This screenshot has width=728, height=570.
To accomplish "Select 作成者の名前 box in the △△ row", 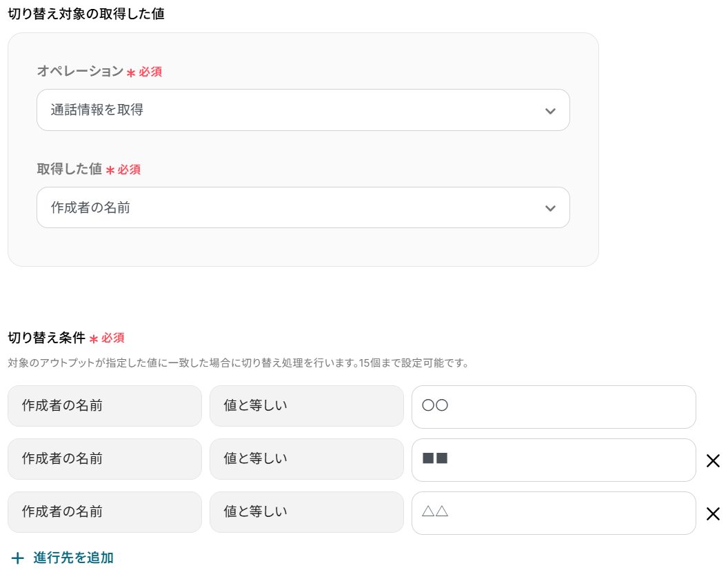I will (x=104, y=512).
